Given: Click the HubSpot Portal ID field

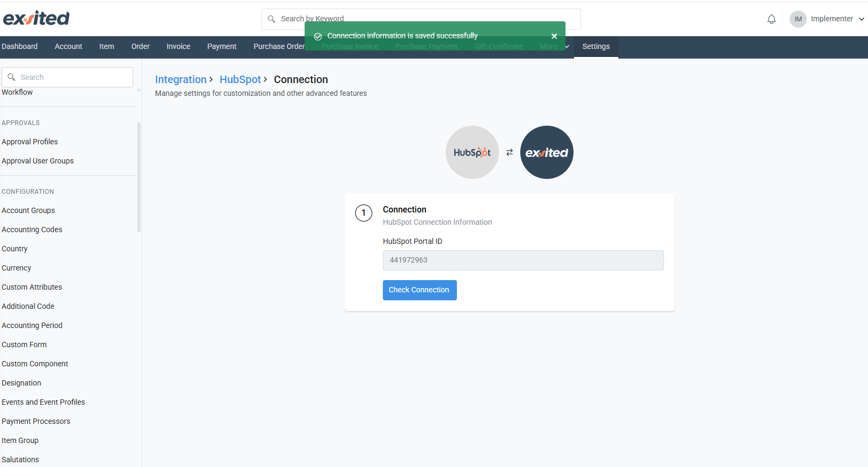Looking at the screenshot, I should tap(523, 260).
